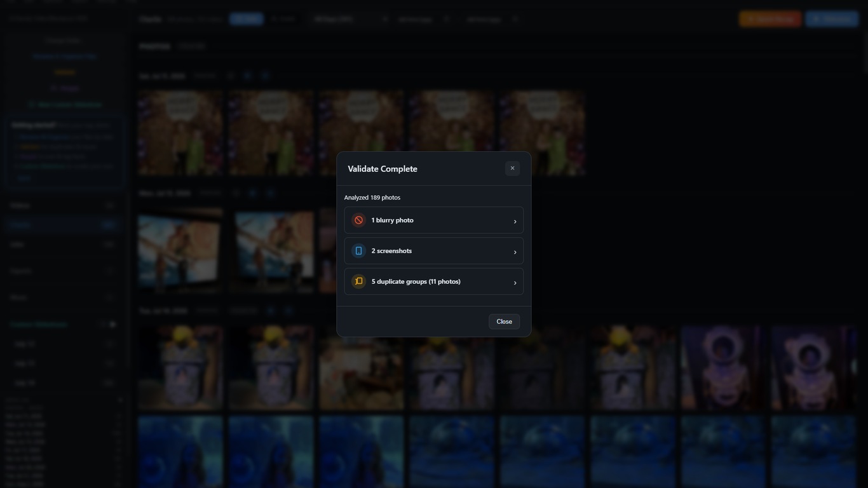Click the blue phone screenshots icon
Image resolution: width=868 pixels, height=488 pixels.
pyautogui.click(x=358, y=251)
